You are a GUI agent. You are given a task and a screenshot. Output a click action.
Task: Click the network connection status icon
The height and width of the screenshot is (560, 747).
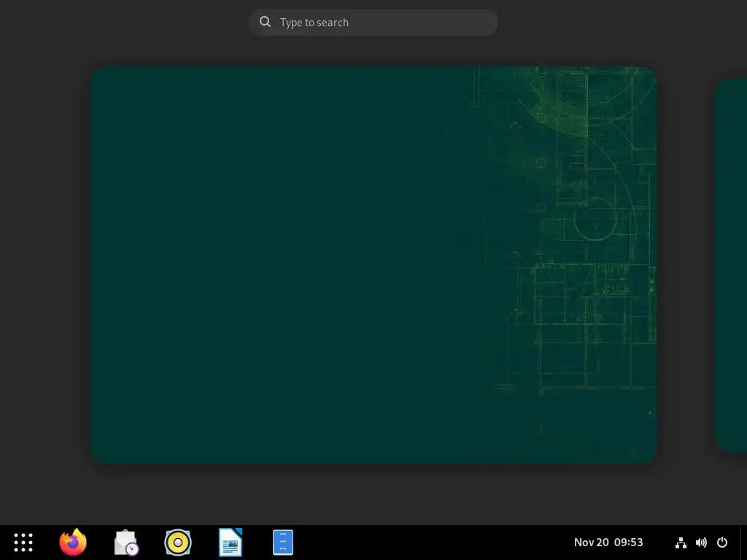click(x=681, y=542)
